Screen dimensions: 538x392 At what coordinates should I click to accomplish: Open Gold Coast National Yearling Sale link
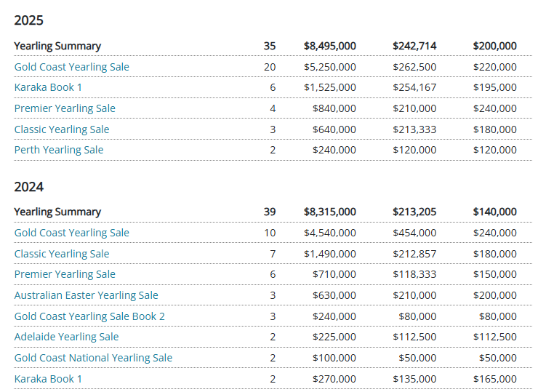pos(93,358)
